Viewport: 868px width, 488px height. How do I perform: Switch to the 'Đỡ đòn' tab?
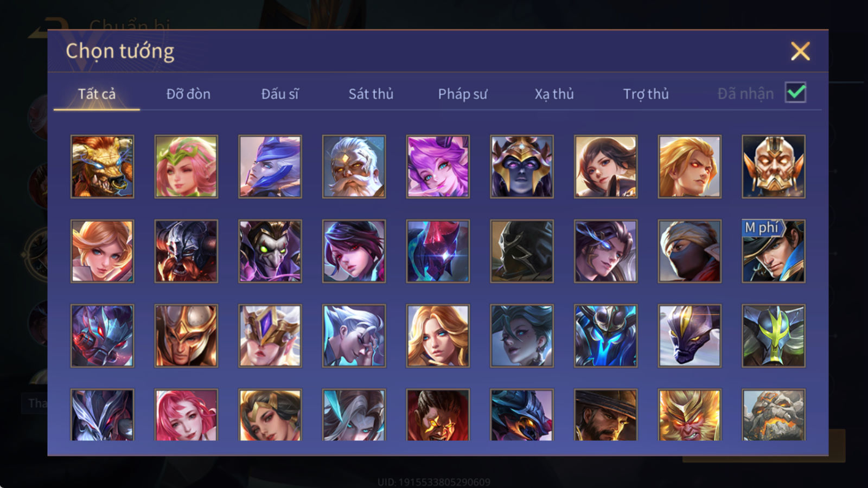point(188,94)
